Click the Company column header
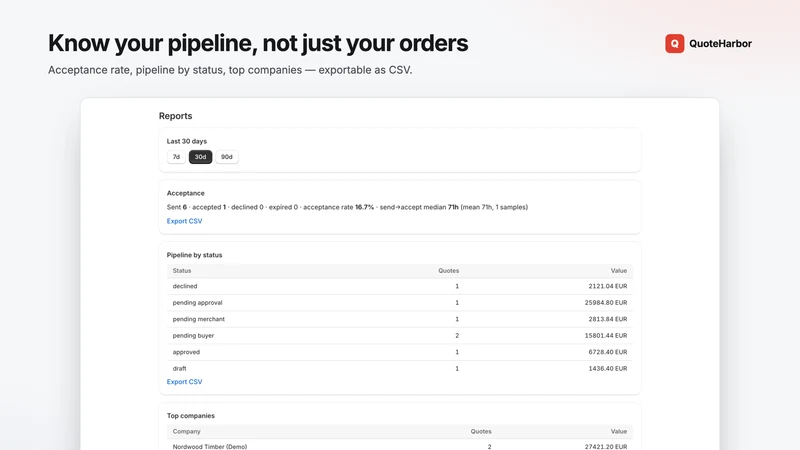 186,432
